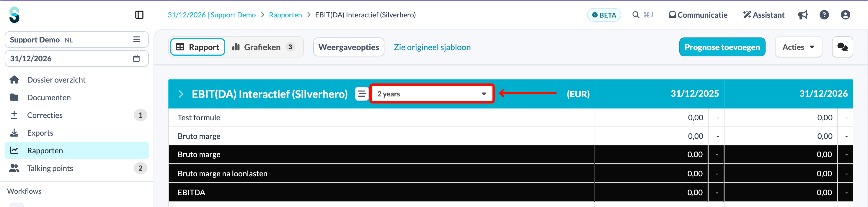Click the list menu icon beside report title
The width and height of the screenshot is (868, 207).
point(362,94)
